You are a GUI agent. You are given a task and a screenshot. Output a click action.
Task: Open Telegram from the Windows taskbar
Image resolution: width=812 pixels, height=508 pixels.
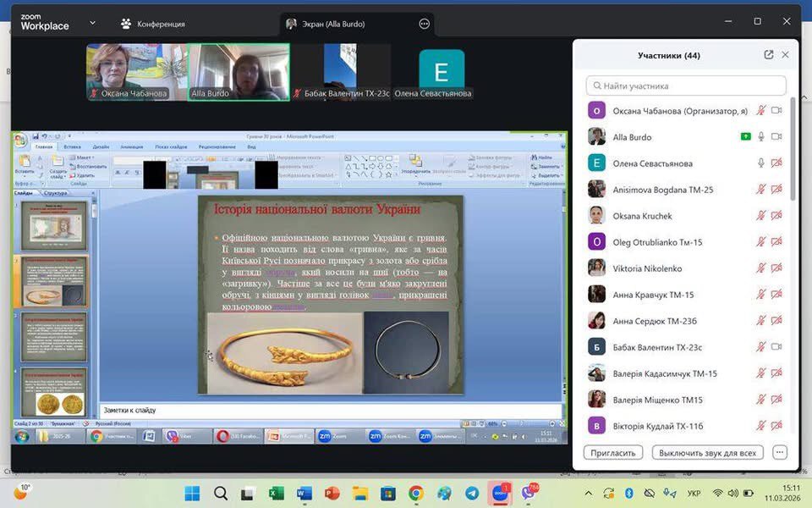tap(472, 493)
